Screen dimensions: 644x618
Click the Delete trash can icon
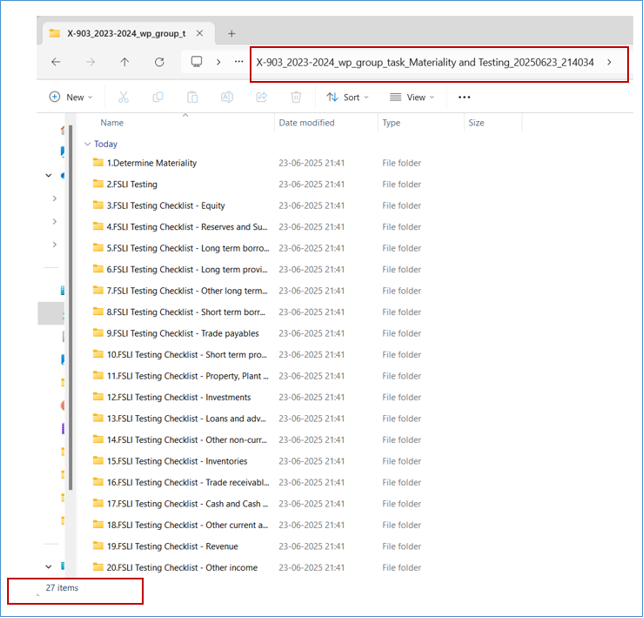pyautogui.click(x=296, y=97)
